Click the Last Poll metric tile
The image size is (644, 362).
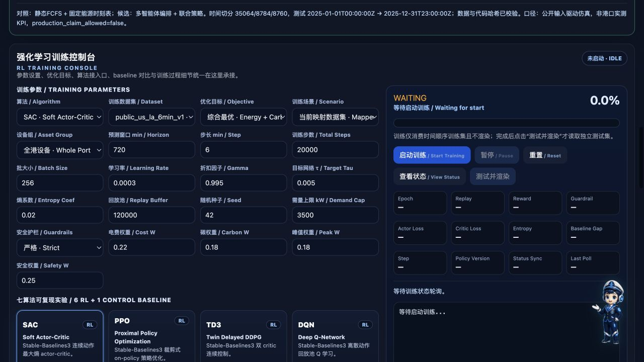coord(593,263)
